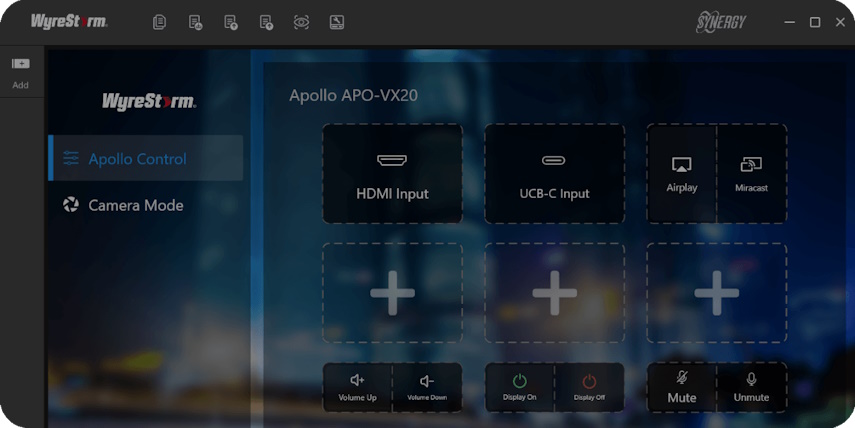The width and height of the screenshot is (855, 428).
Task: Click the Add device icon
Action: click(21, 64)
